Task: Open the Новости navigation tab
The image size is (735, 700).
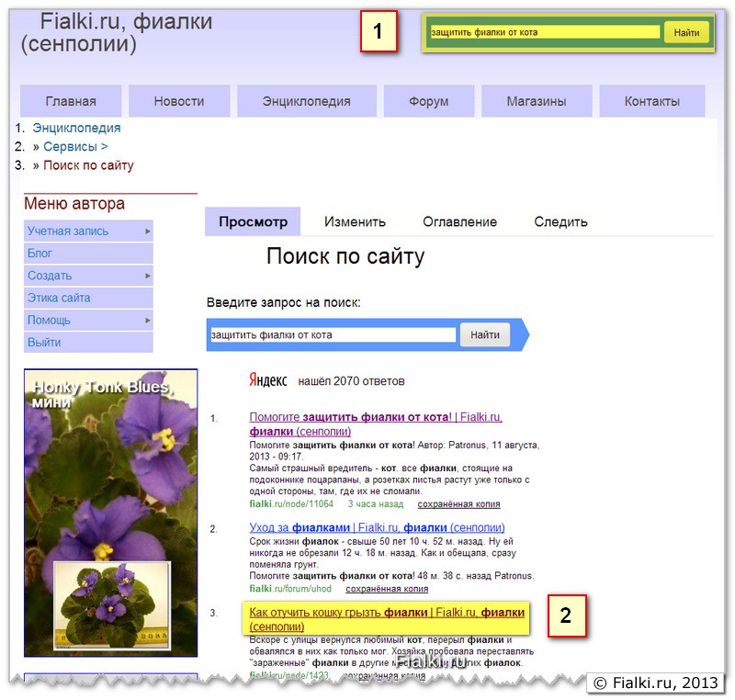Action: click(x=179, y=101)
